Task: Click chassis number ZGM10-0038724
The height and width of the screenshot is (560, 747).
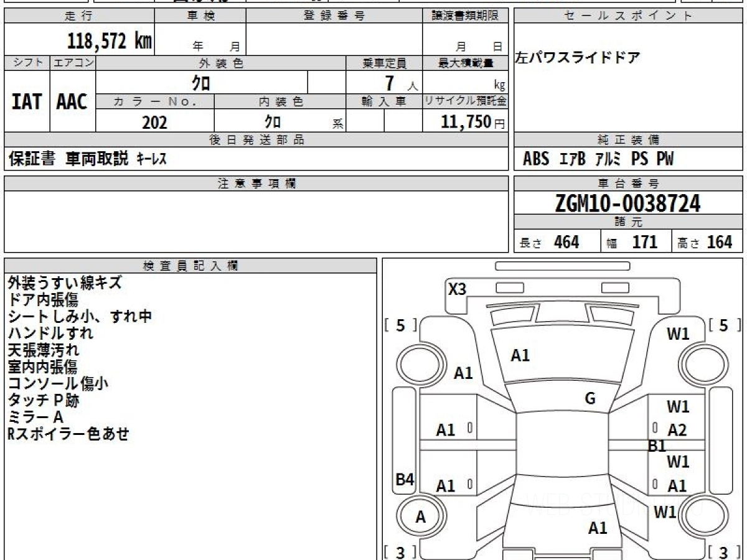Action: (x=628, y=203)
